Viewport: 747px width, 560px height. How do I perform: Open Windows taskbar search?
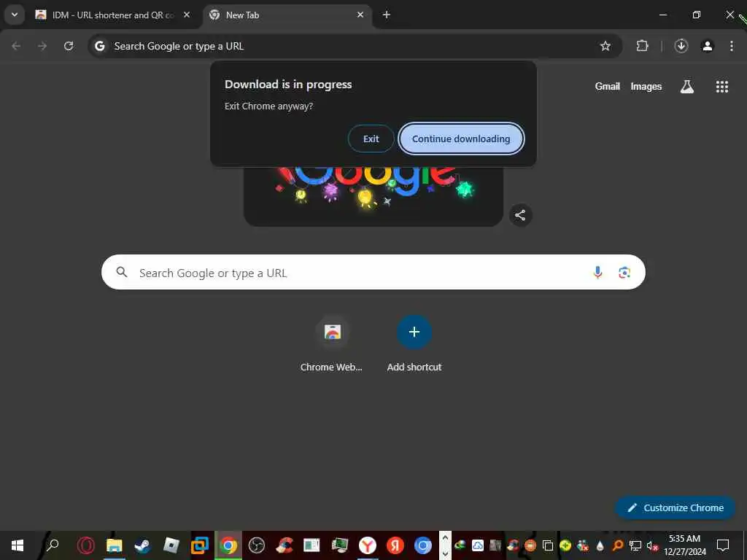pyautogui.click(x=53, y=545)
